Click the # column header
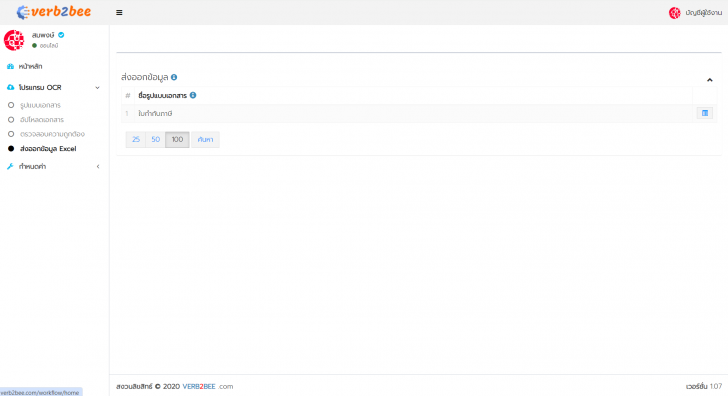 point(128,95)
